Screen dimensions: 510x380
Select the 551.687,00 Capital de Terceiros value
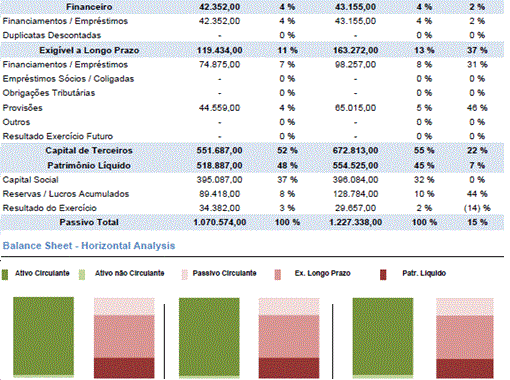(x=219, y=151)
